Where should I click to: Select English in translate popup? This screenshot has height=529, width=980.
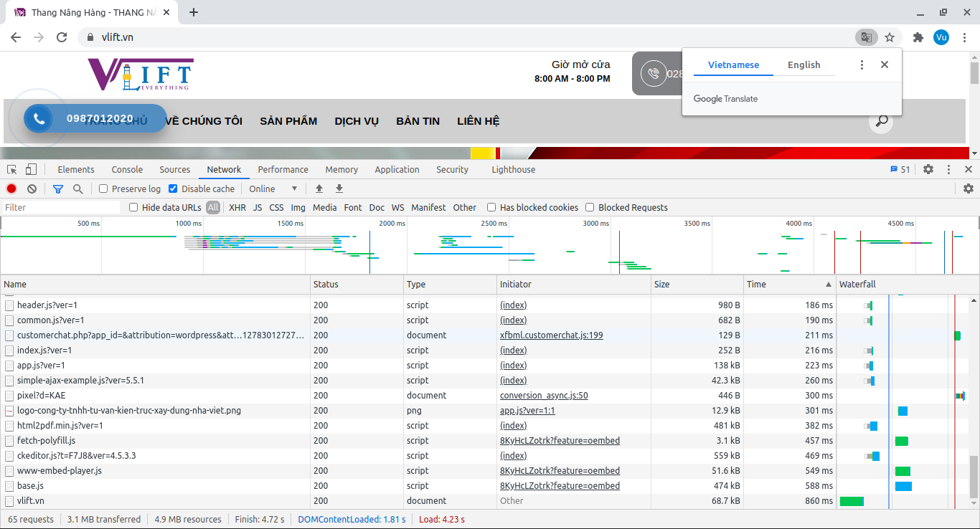tap(804, 65)
